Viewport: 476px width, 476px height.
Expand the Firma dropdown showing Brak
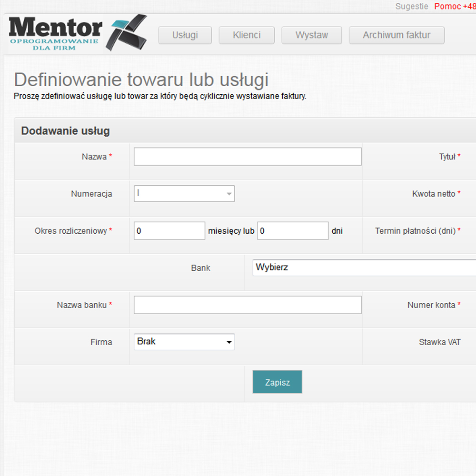pos(184,342)
